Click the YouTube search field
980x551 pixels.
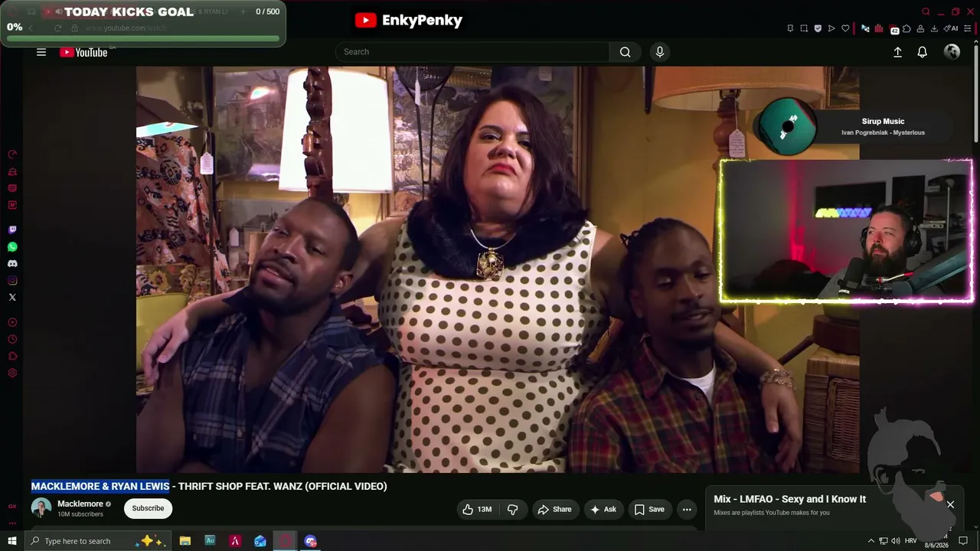coord(472,52)
